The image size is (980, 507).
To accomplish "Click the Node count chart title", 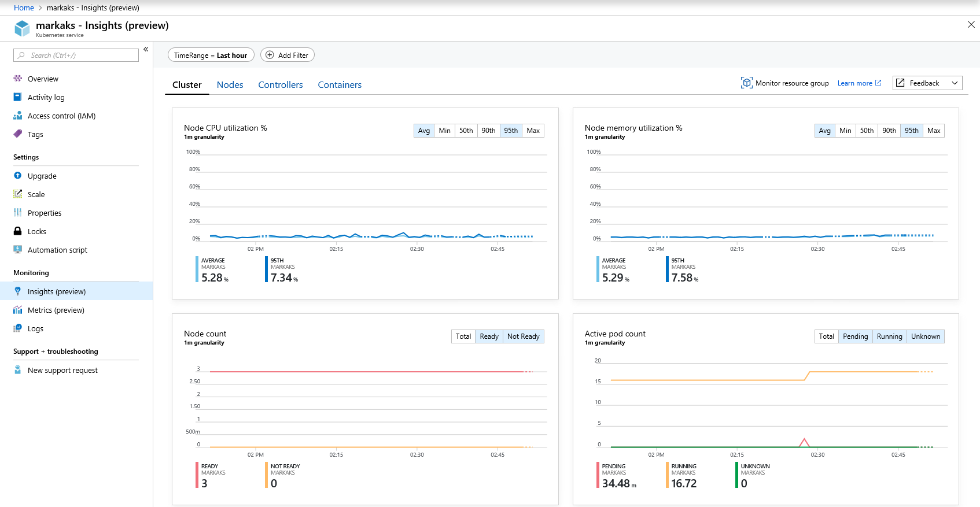I will tap(205, 334).
